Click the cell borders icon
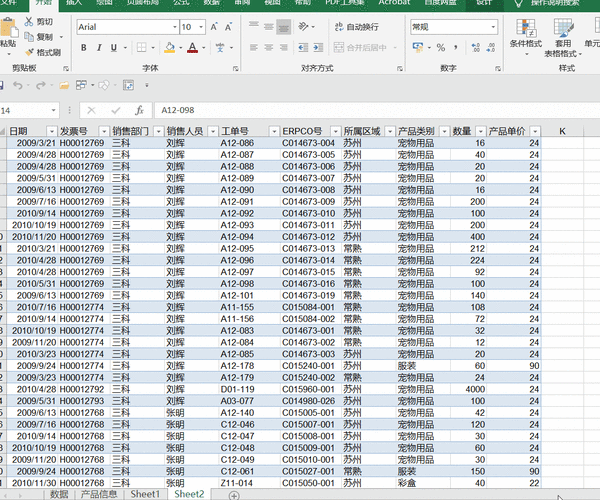 (142, 47)
